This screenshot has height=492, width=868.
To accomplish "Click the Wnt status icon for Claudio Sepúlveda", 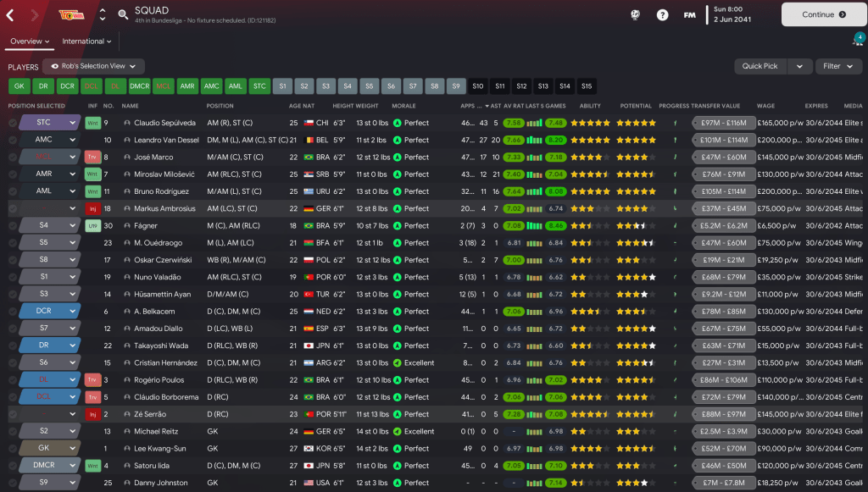I will click(x=93, y=123).
